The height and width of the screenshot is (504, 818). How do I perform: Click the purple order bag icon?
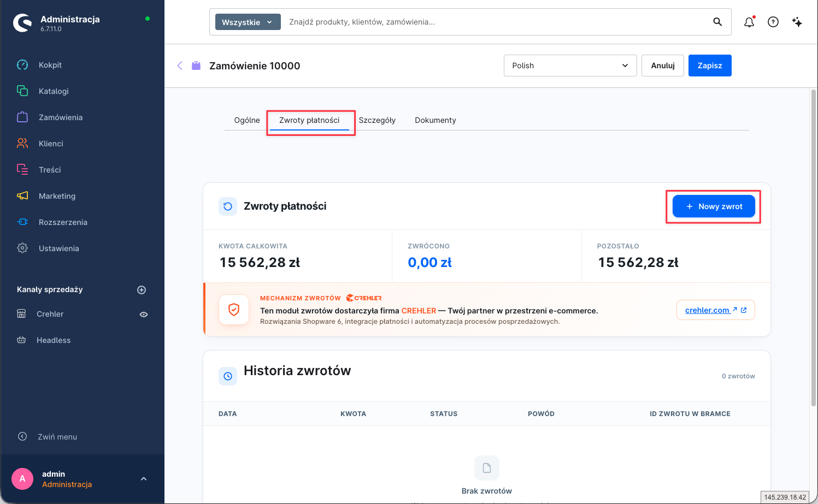[196, 66]
